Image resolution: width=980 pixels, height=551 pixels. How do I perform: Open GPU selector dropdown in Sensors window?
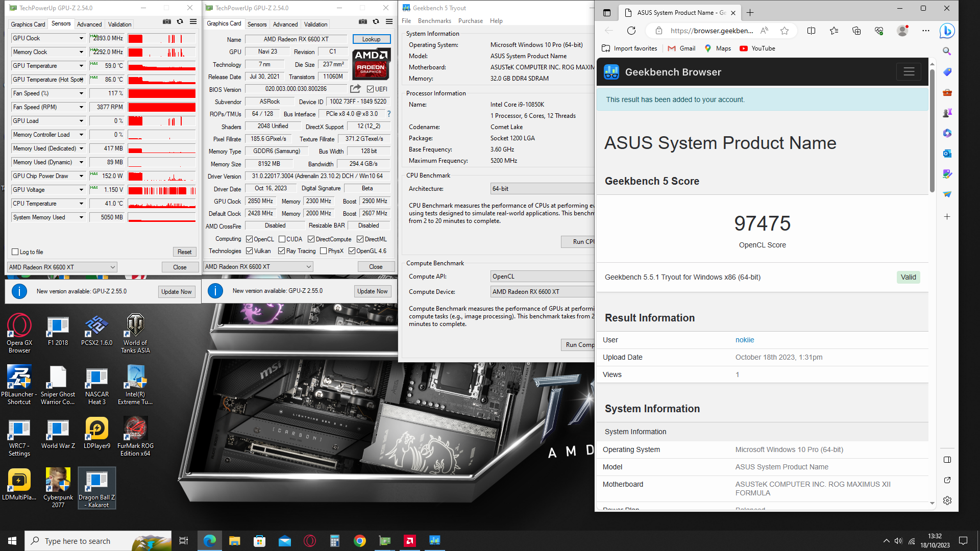click(x=62, y=267)
